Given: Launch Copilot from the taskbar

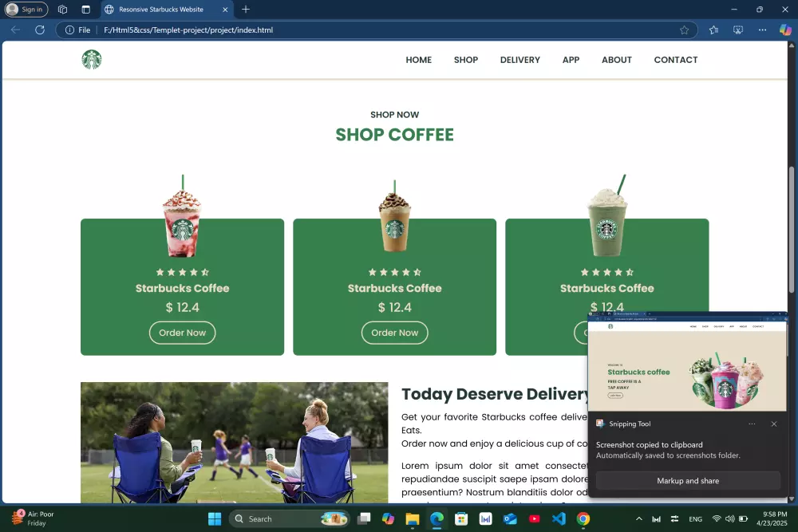Looking at the screenshot, I should [389, 518].
